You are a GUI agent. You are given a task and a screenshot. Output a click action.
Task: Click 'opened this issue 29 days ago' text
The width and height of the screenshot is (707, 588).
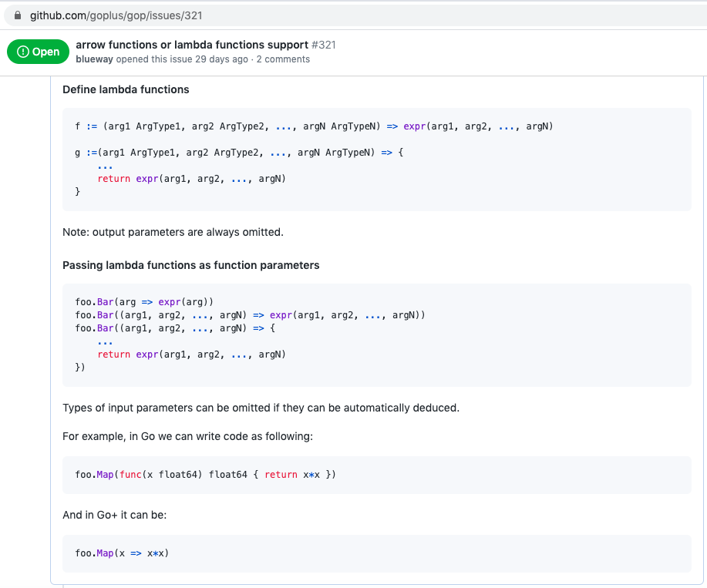(x=182, y=59)
